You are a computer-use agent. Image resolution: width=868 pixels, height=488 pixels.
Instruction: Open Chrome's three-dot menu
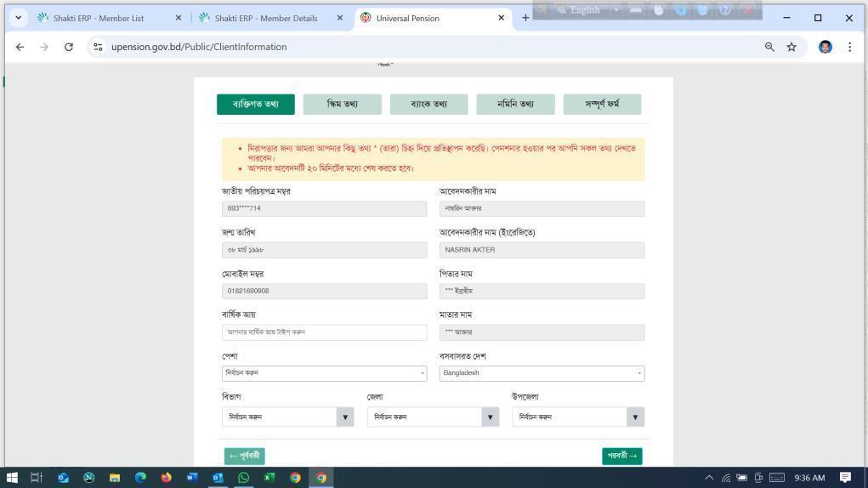(849, 47)
